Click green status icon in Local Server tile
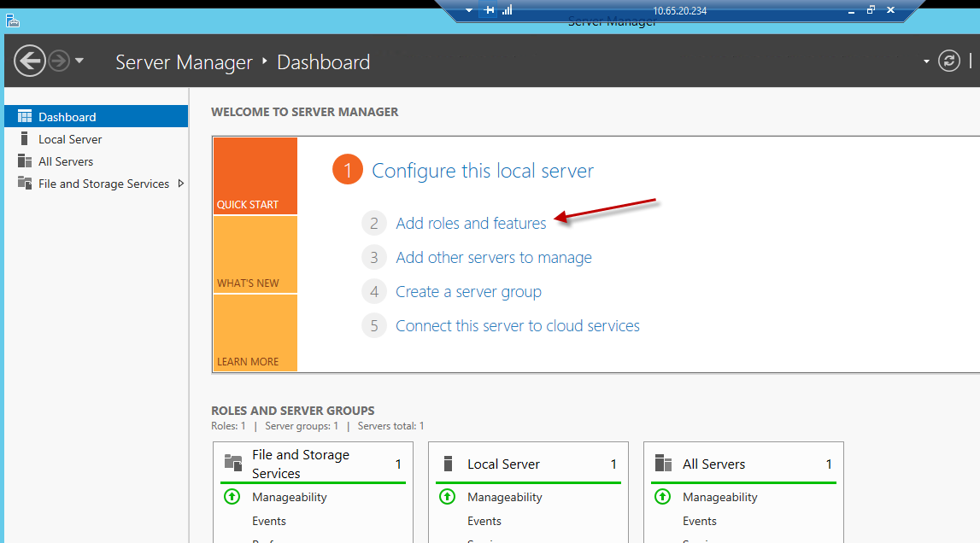 coord(447,497)
